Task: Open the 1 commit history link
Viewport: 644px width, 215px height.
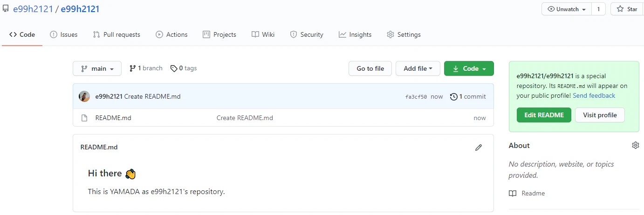Action: (468, 96)
